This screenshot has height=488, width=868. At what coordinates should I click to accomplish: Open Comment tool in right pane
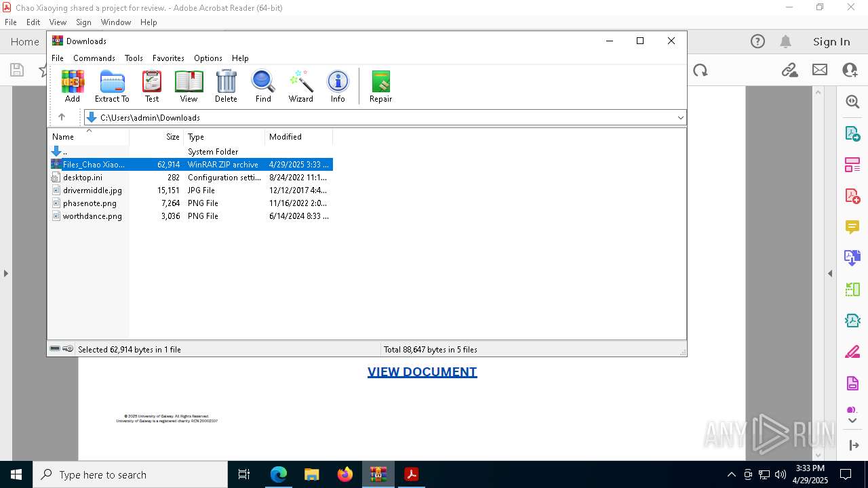[852, 226]
